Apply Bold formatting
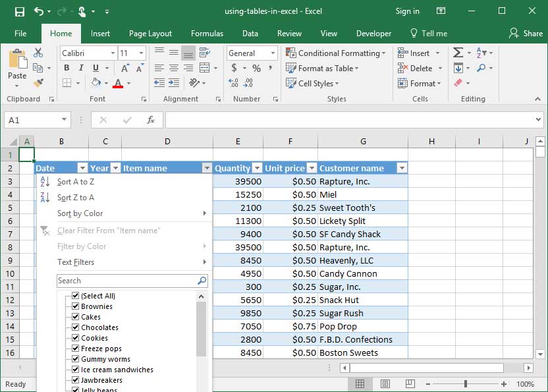Image resolution: width=548 pixels, height=392 pixels. [67, 68]
